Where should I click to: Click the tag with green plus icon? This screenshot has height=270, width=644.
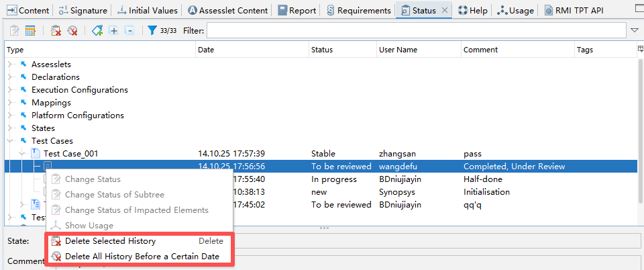click(x=98, y=31)
